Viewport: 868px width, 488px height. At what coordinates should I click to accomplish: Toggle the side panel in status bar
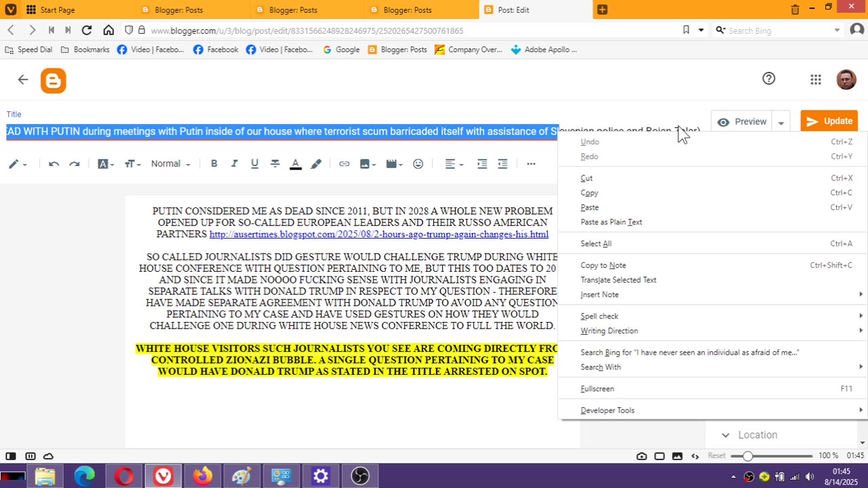(x=11, y=456)
